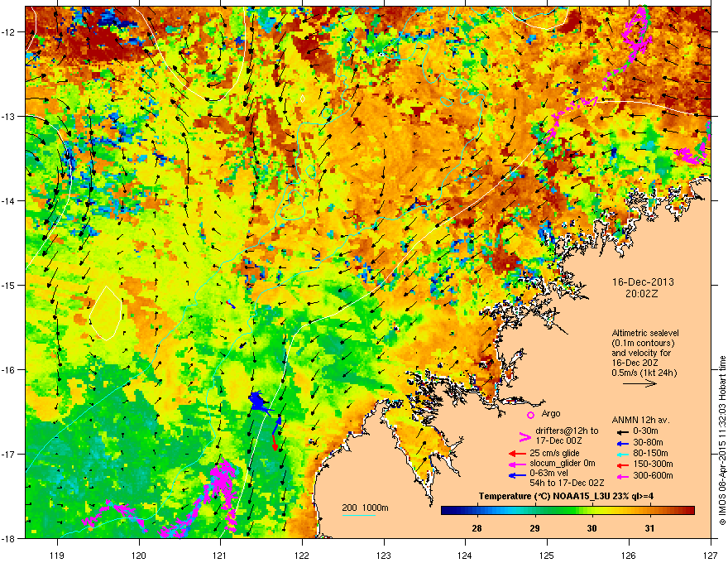This screenshot has width=728, height=563.
Task: Click the magenta drifters chevron legend symbol
Action: [x=524, y=436]
